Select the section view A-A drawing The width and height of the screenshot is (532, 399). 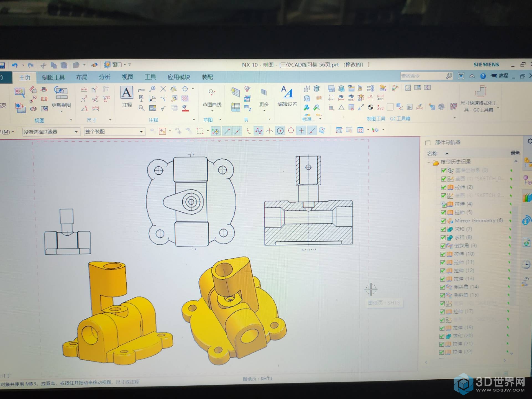pyautogui.click(x=308, y=201)
